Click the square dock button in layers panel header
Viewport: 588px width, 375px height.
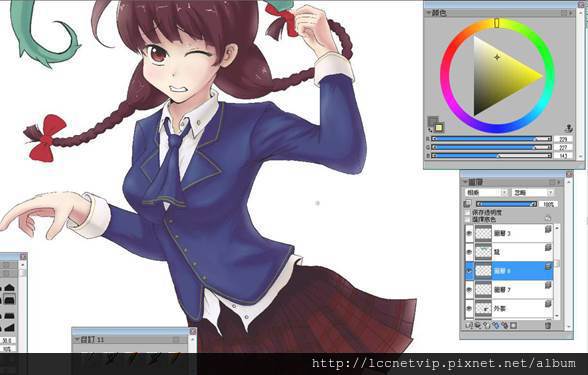pos(552,183)
